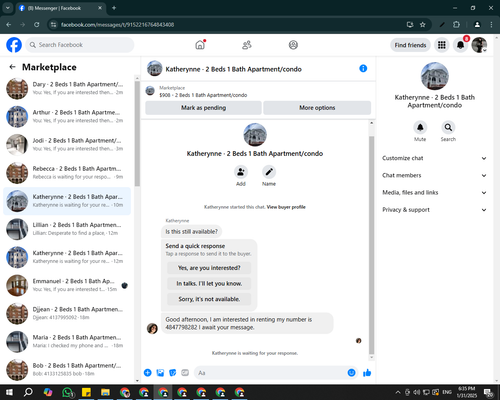Open Maria's conversation in the list
500x400 pixels.
click(x=67, y=341)
